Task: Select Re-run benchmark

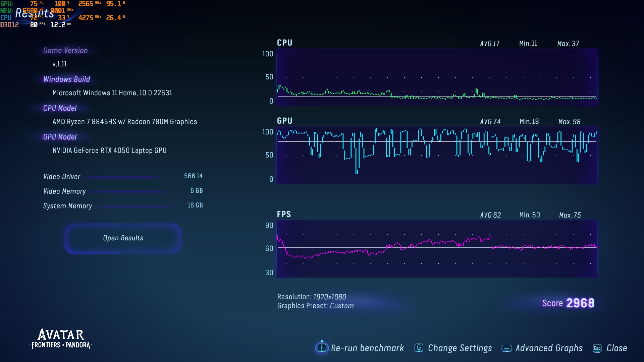Action: pos(367,348)
